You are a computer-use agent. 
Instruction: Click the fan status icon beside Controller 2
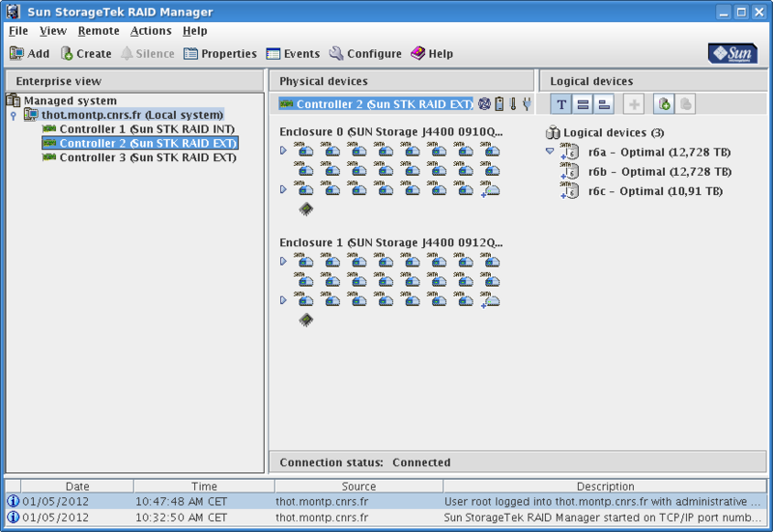pyautogui.click(x=485, y=104)
